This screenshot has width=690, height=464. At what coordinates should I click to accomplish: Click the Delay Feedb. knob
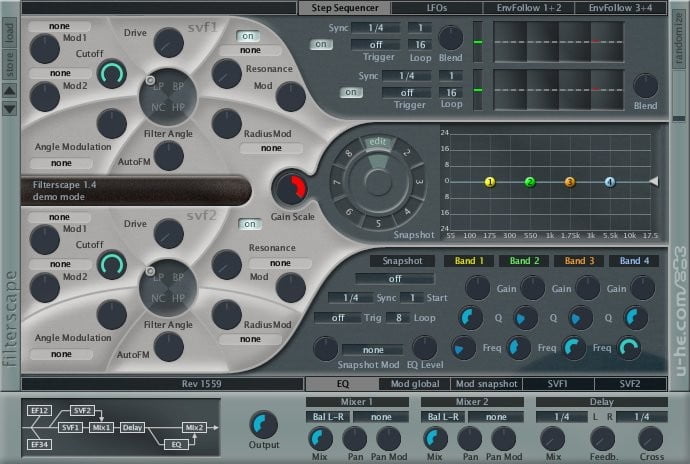pos(602,438)
